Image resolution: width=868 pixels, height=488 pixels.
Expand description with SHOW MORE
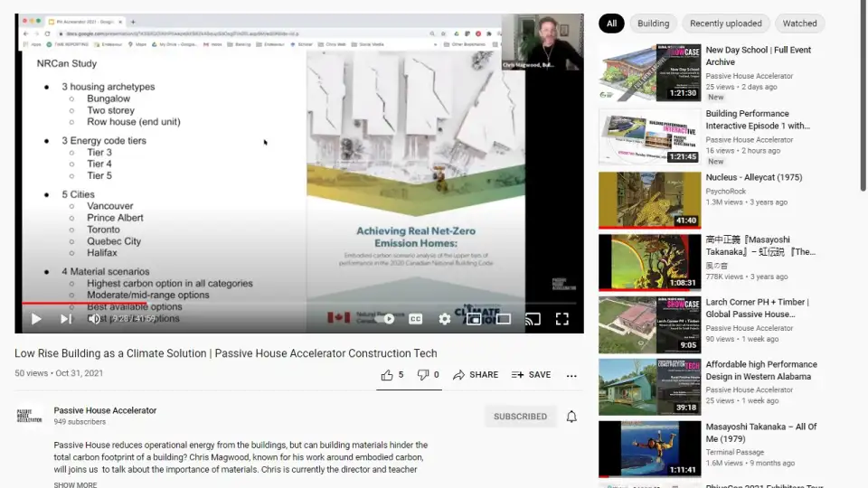tap(75, 484)
